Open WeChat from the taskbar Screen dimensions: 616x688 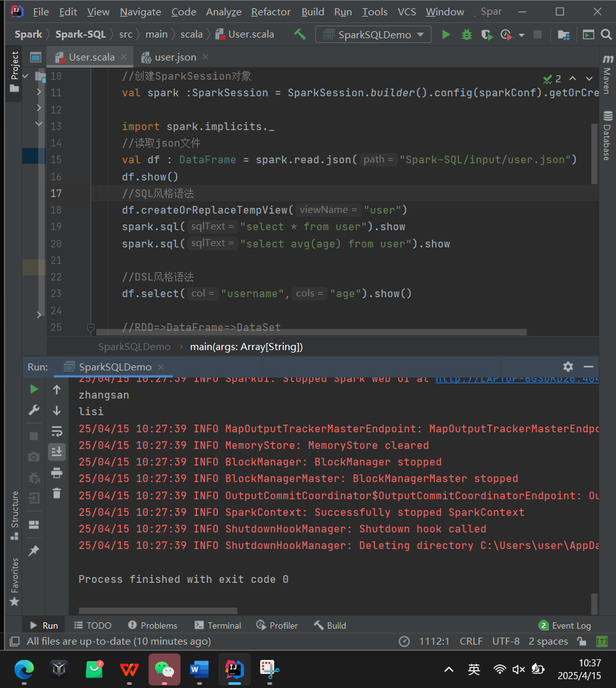tap(164, 669)
